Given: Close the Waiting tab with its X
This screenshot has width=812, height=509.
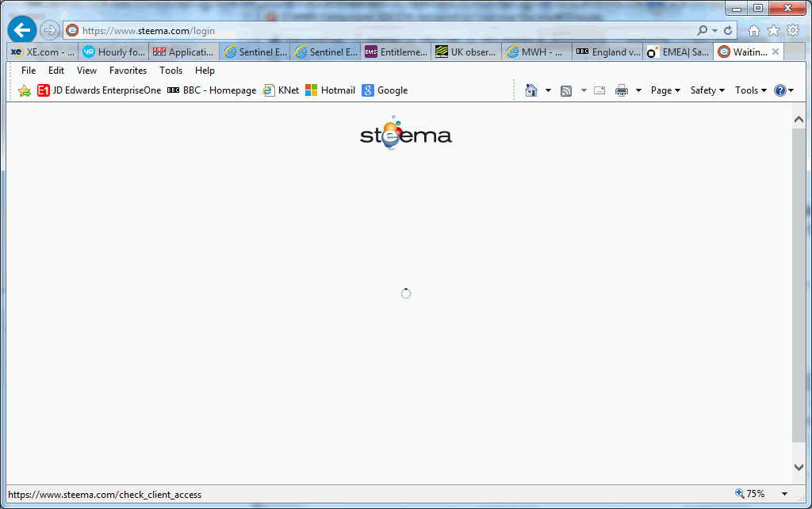Looking at the screenshot, I should 776,52.
